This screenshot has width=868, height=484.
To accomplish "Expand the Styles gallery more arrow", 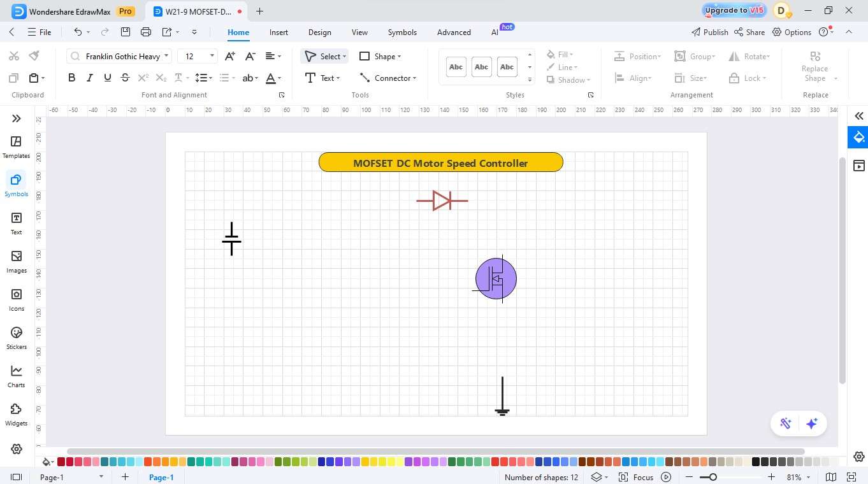I will (530, 80).
